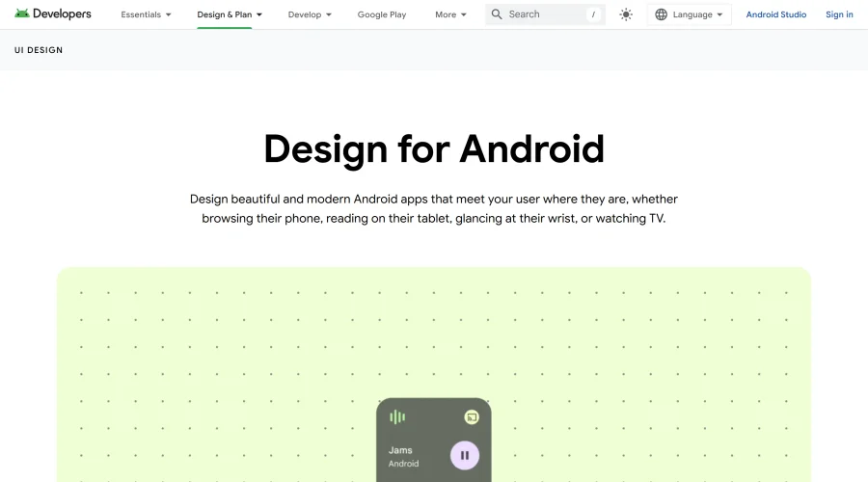
Task: Open the Android Developers home logo
Action: point(53,13)
